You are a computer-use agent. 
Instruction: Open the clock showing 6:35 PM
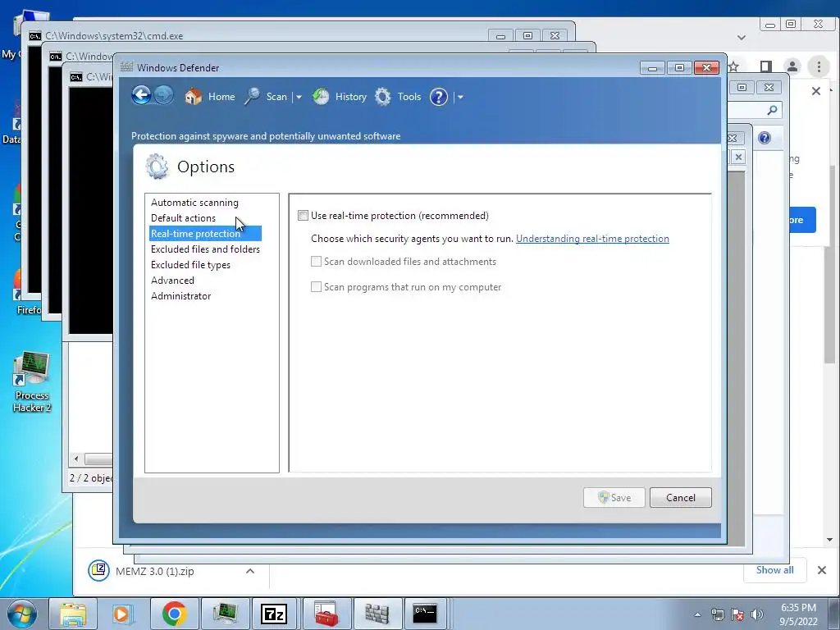798,614
